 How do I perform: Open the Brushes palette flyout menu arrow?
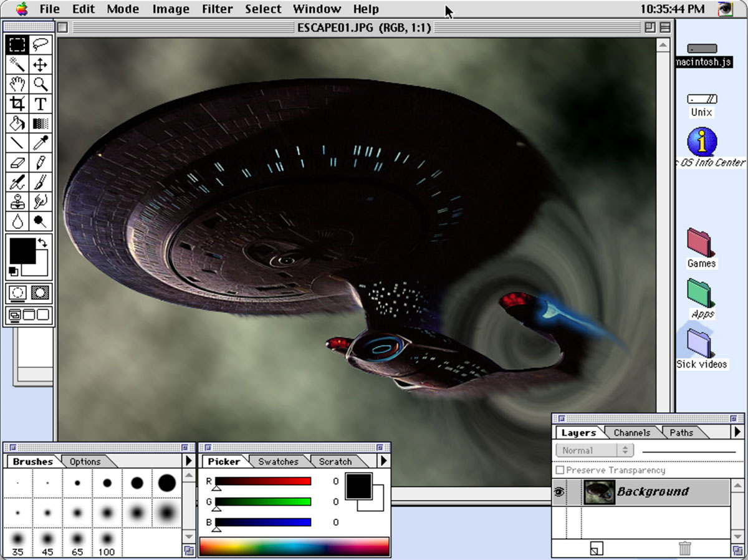(189, 461)
